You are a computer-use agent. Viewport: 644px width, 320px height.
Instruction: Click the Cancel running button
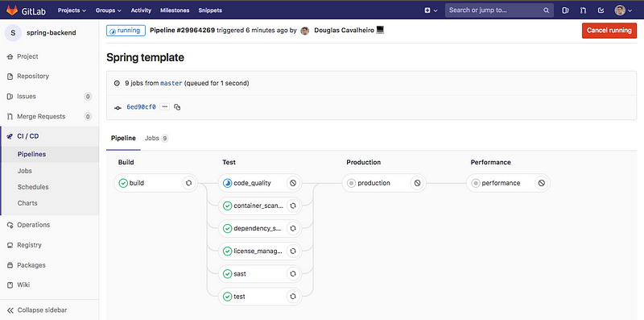609,31
